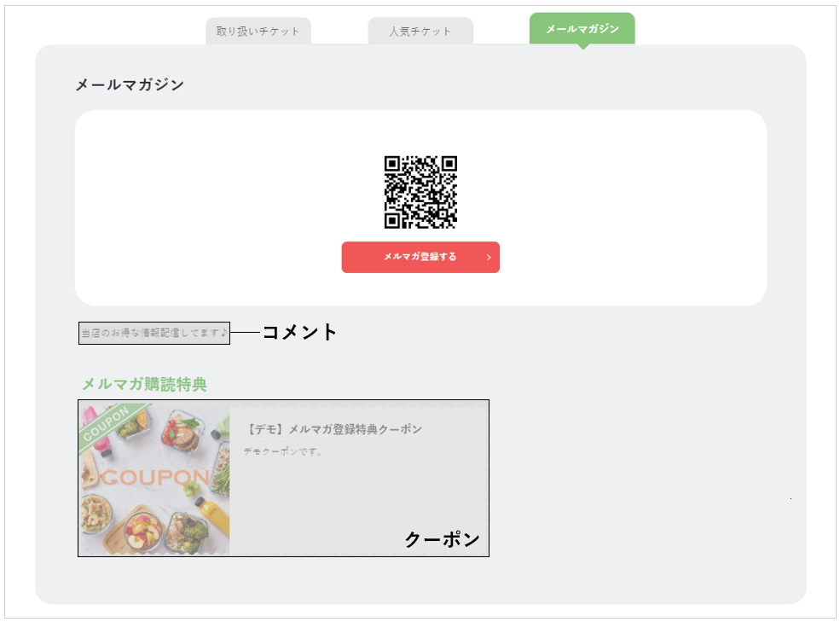The width and height of the screenshot is (840, 622).
Task: Open the 人気チケット tab
Action: pos(420,31)
